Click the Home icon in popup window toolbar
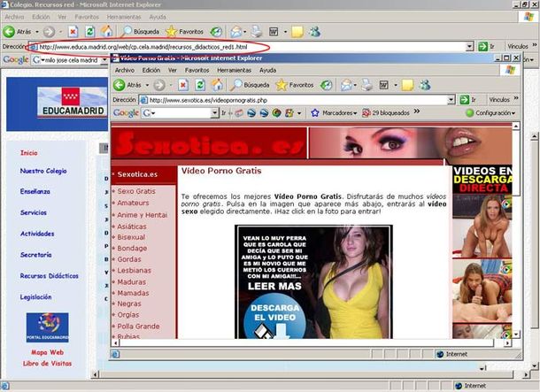 [217, 85]
